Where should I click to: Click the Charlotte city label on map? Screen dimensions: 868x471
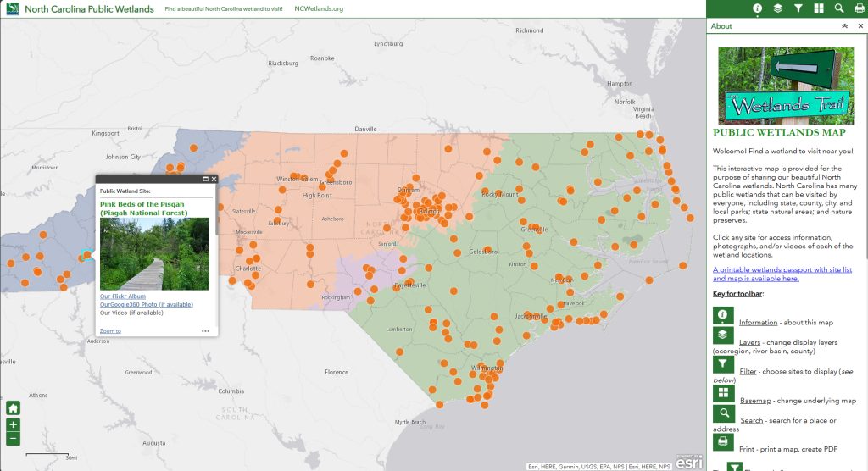[248, 269]
